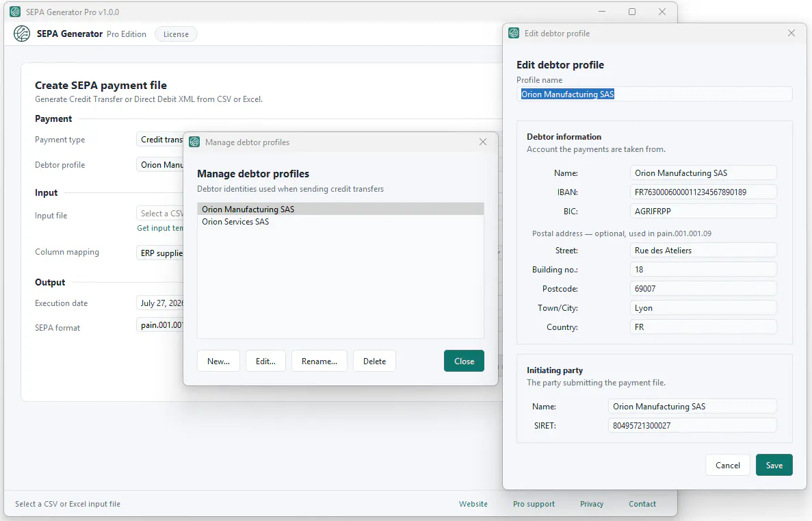Click Close in Manage debtor profiles
The width and height of the screenshot is (812, 521).
[464, 361]
